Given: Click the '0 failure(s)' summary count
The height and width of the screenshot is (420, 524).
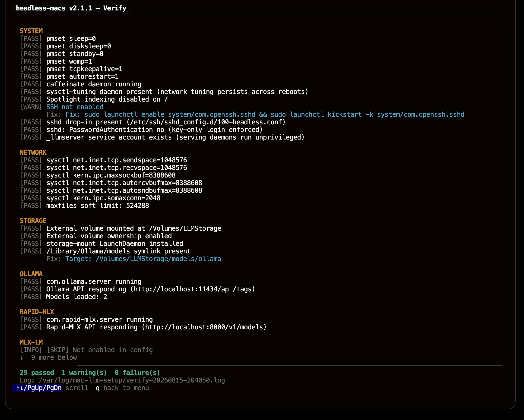Looking at the screenshot, I should [137, 373].
